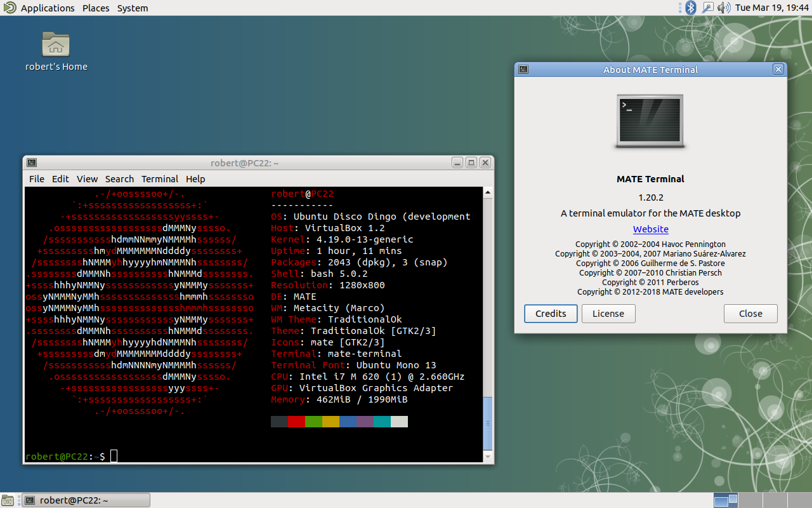This screenshot has width=812, height=508.
Task: Open the Applications menu
Action: (x=48, y=8)
